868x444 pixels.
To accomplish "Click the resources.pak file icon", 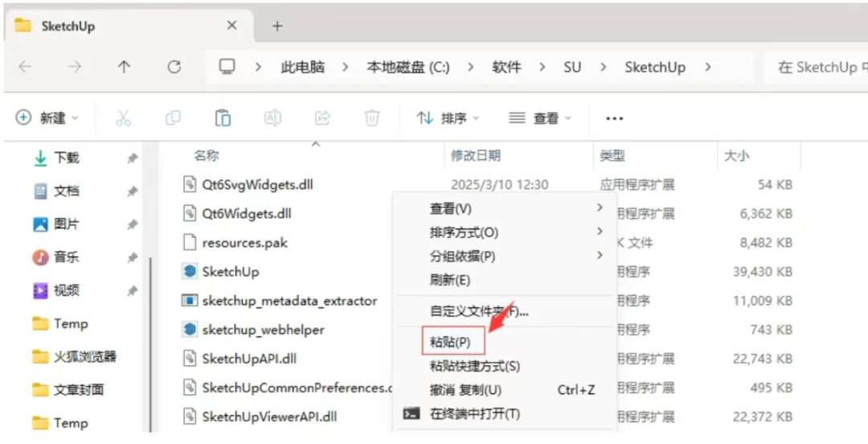I will [x=190, y=242].
